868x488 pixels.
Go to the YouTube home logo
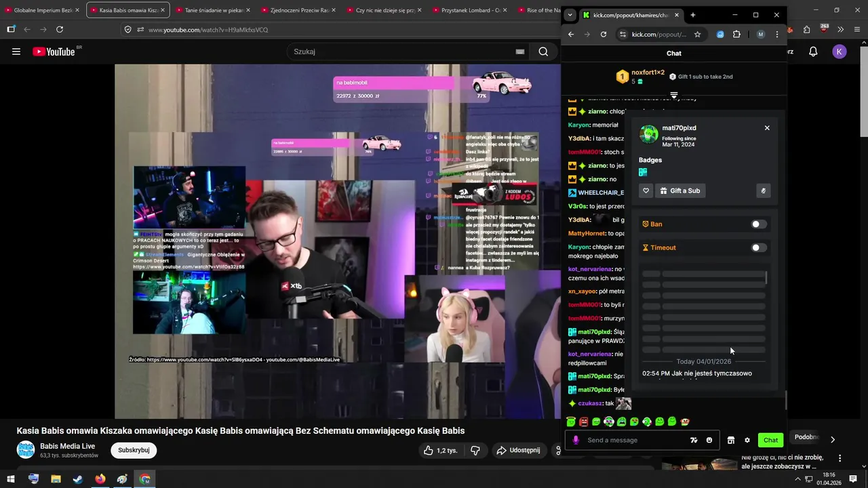click(x=54, y=52)
